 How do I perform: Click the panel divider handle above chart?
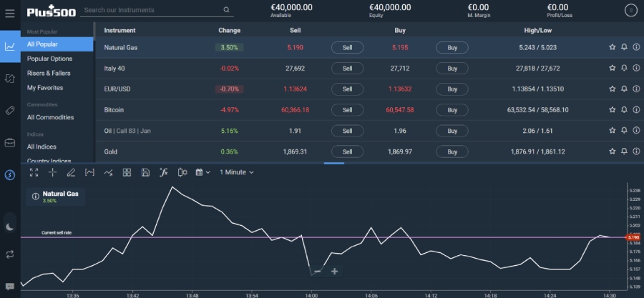click(334, 163)
